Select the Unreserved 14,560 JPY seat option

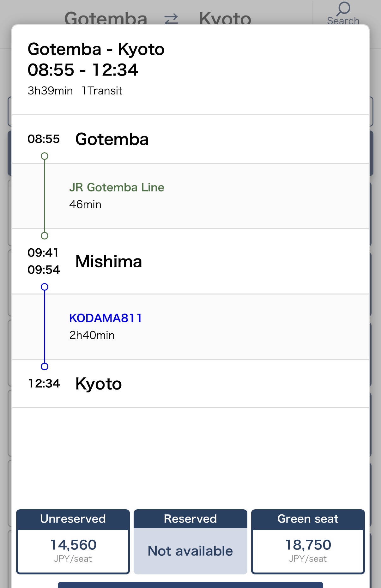click(x=73, y=542)
